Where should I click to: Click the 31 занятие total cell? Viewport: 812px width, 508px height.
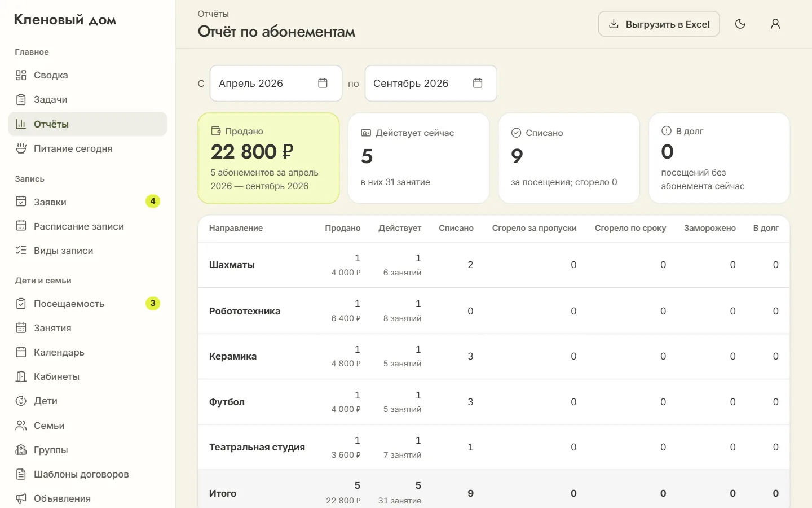tap(400, 501)
